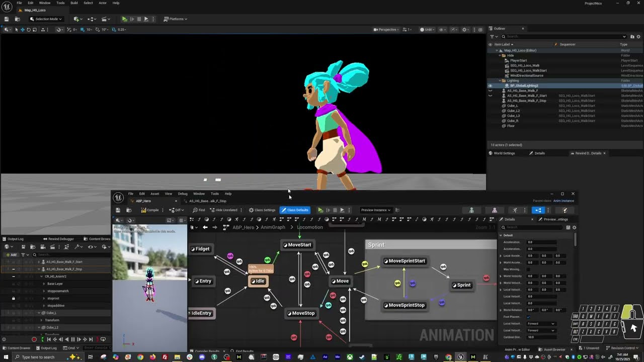
Task: Open Build menu in main editor
Action: coord(74,3)
